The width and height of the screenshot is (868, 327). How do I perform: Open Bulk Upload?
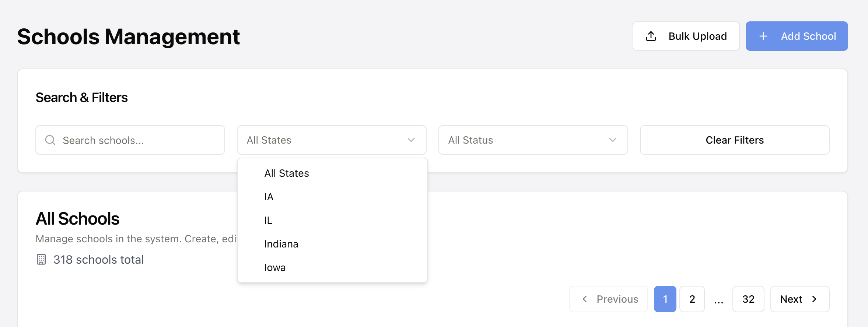pyautogui.click(x=686, y=36)
